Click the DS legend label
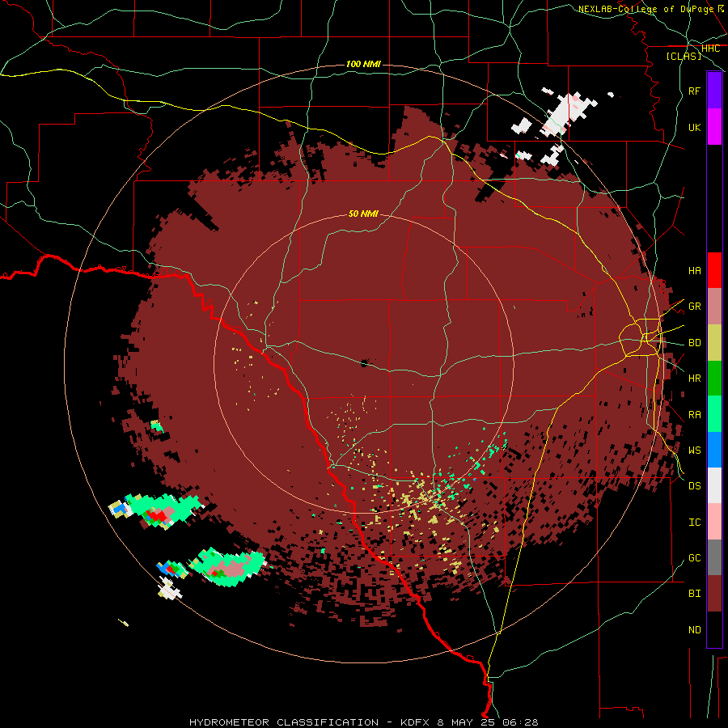Viewport: 728px width, 728px height. [695, 485]
